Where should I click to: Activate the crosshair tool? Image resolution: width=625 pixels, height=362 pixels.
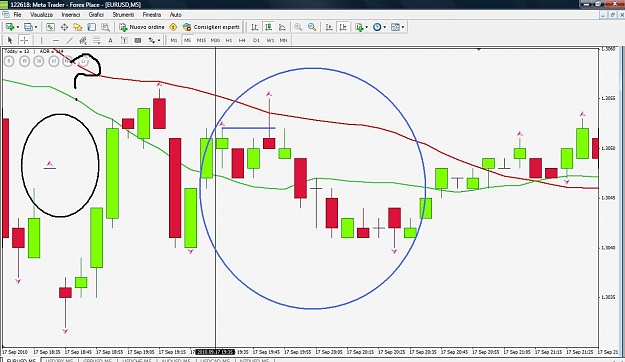coord(24,40)
